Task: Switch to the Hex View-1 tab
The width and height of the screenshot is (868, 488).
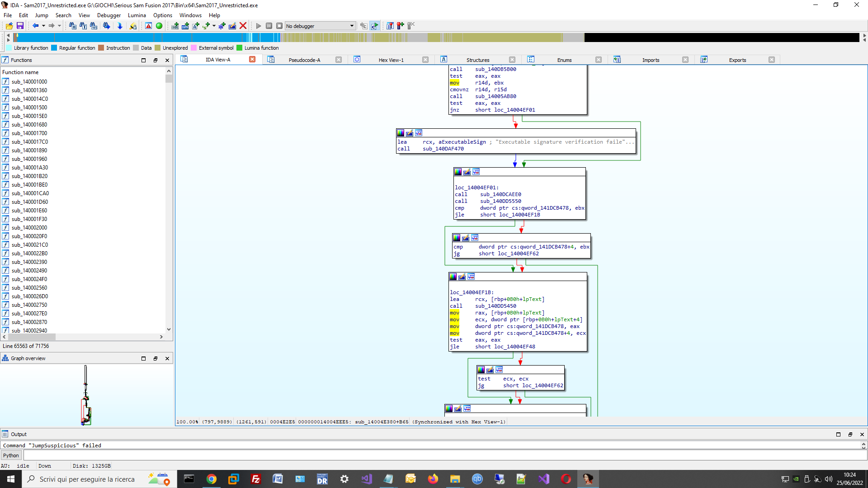Action: coord(391,60)
